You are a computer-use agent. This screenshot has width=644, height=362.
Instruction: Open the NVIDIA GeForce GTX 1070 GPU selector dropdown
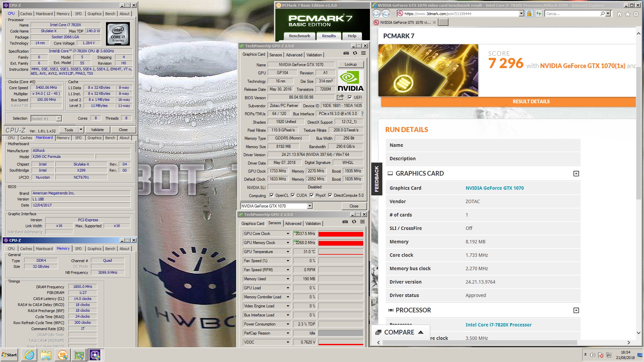click(310, 206)
